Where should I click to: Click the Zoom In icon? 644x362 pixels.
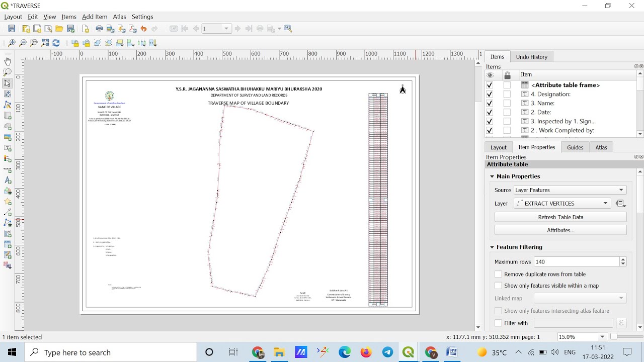point(12,43)
